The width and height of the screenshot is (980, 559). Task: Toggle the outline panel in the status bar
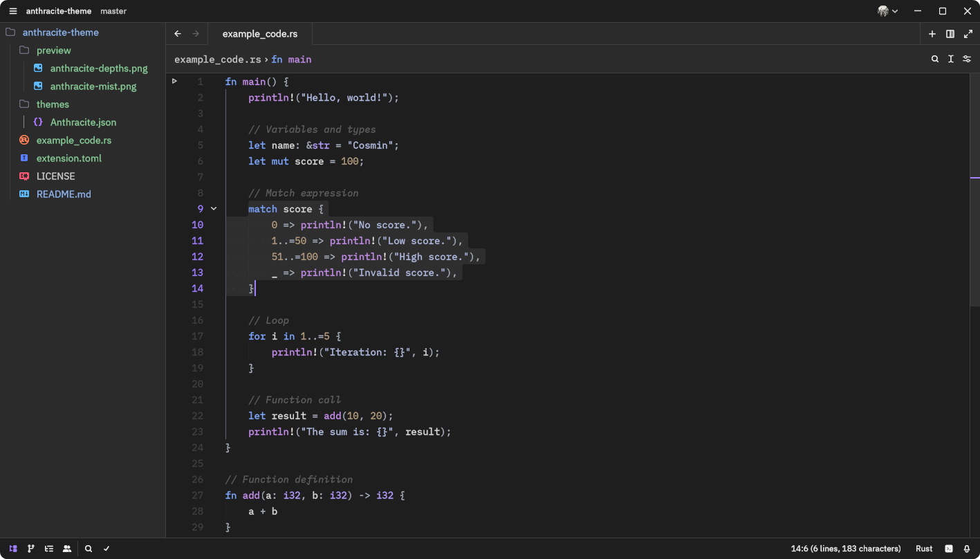(x=49, y=549)
